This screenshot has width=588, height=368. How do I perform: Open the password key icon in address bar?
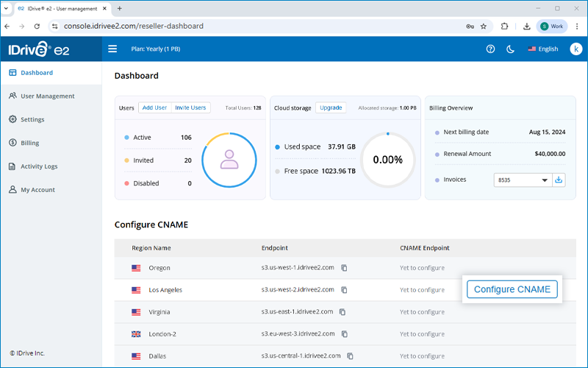coord(470,26)
